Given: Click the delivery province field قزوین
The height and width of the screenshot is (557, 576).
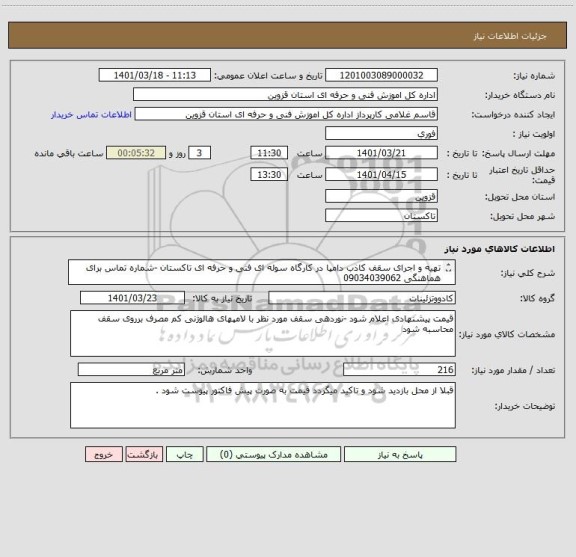Looking at the screenshot, I should pyautogui.click(x=381, y=196).
